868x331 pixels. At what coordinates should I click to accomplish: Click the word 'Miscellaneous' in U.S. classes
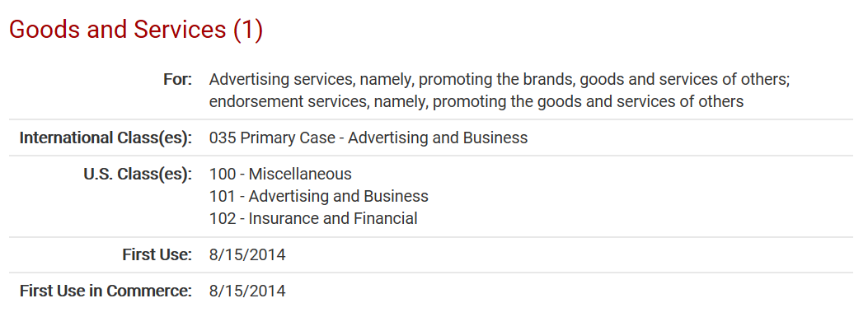tap(300, 174)
